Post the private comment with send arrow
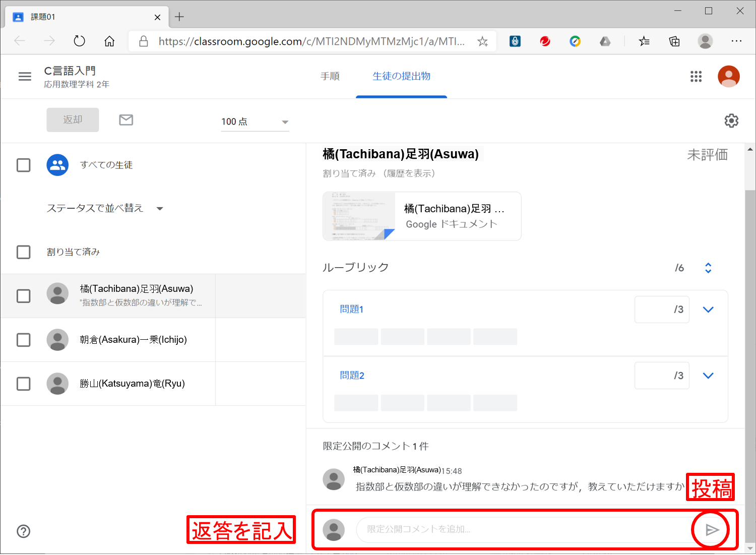 pos(712,530)
